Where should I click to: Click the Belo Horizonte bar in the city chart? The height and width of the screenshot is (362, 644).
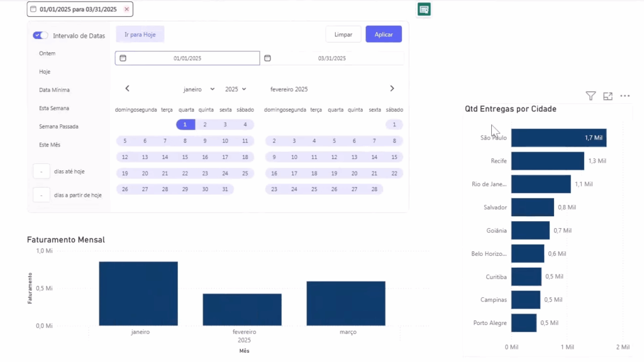tap(528, 254)
